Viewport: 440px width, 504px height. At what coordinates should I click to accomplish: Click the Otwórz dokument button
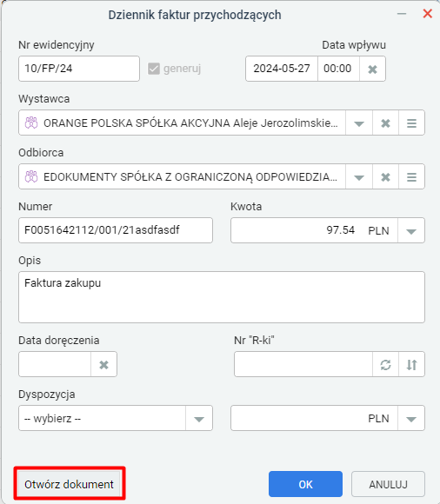70,484
